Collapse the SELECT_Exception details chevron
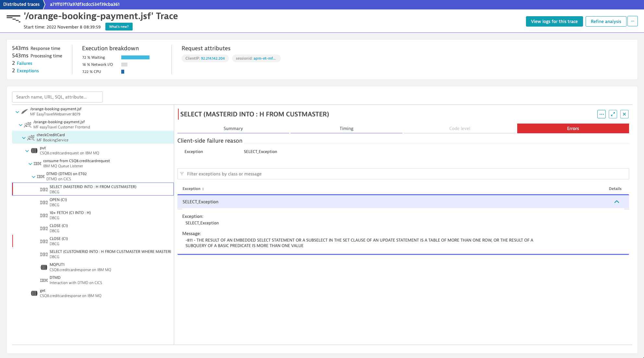This screenshot has width=644, height=358. [616, 202]
